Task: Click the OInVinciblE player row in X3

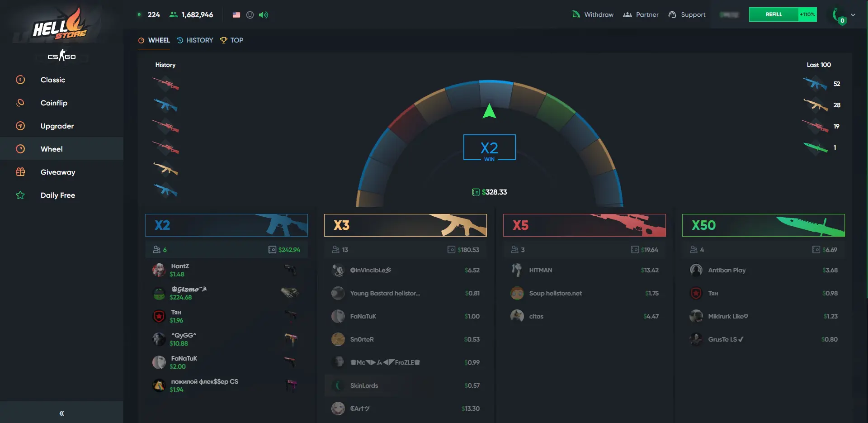Action: (x=406, y=270)
